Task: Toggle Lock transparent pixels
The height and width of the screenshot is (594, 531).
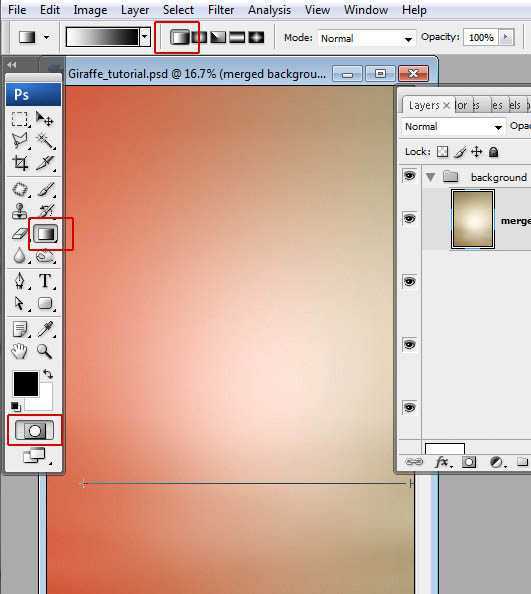Action: pyautogui.click(x=442, y=152)
